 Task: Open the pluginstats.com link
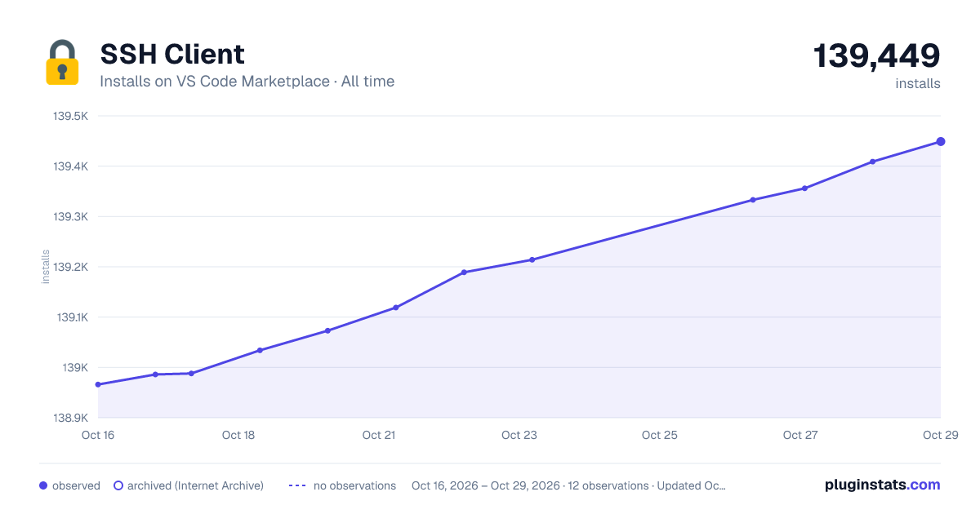coord(883,485)
